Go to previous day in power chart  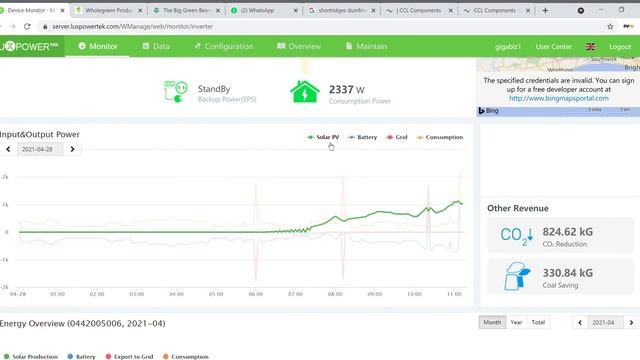(x=8, y=149)
